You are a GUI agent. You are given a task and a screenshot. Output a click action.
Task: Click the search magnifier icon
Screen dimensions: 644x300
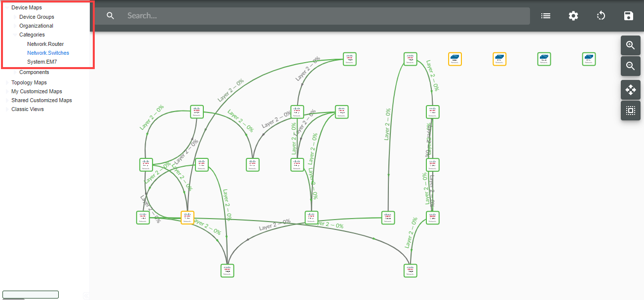[111, 16]
